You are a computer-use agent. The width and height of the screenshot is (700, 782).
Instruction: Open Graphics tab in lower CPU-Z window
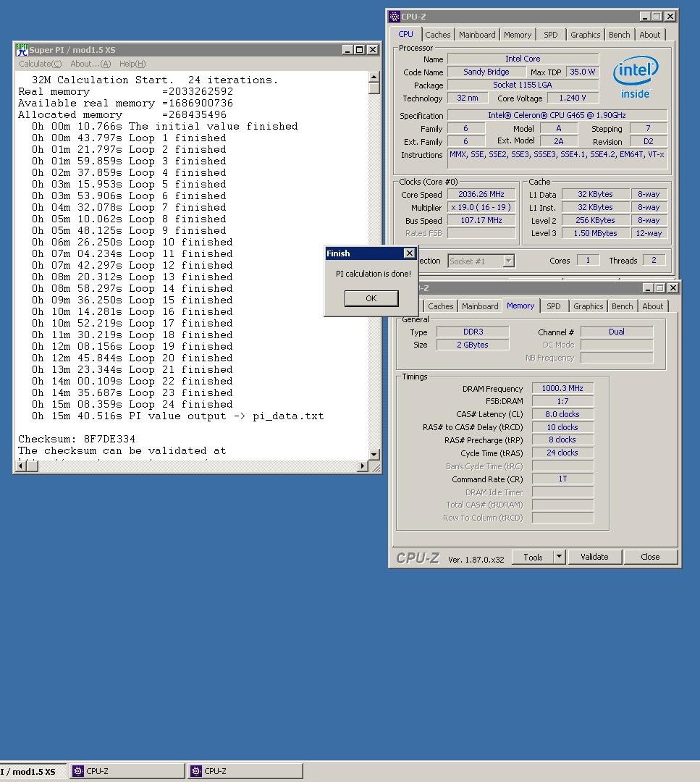[589, 306]
